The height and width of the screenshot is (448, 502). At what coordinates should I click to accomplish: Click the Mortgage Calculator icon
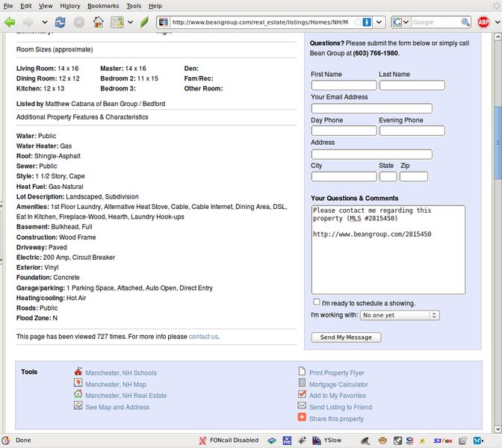pos(302,384)
